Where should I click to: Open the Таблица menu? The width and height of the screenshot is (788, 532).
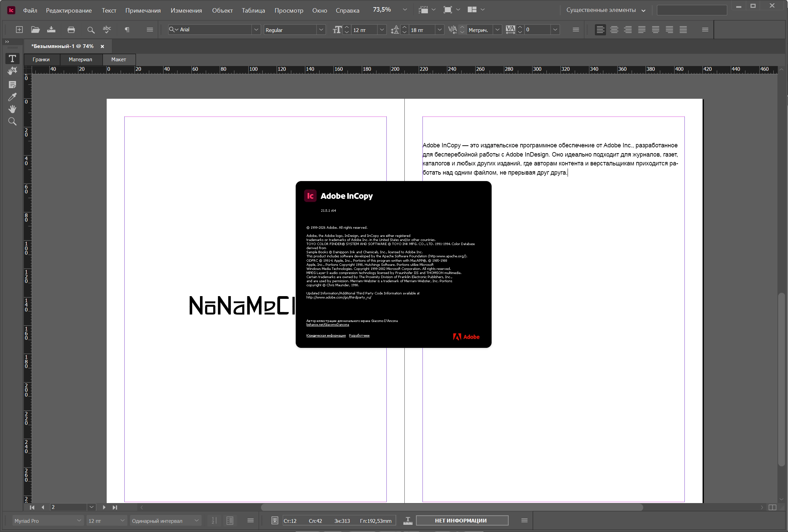coord(253,11)
